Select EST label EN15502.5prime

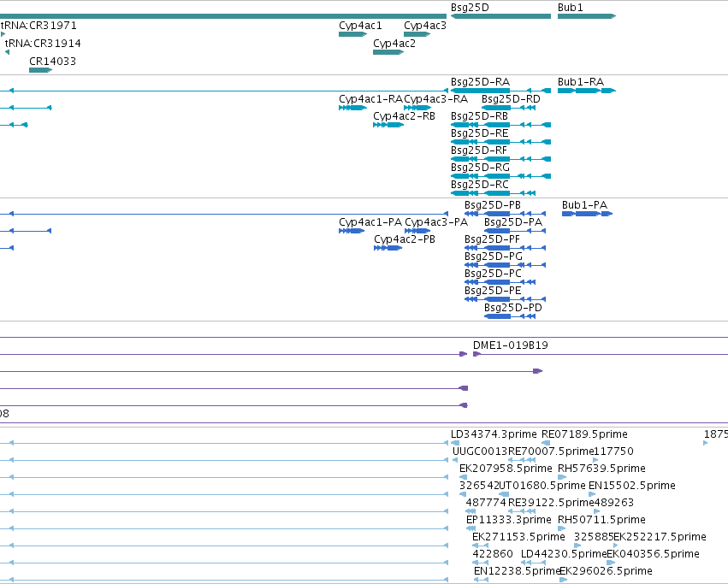632,486
